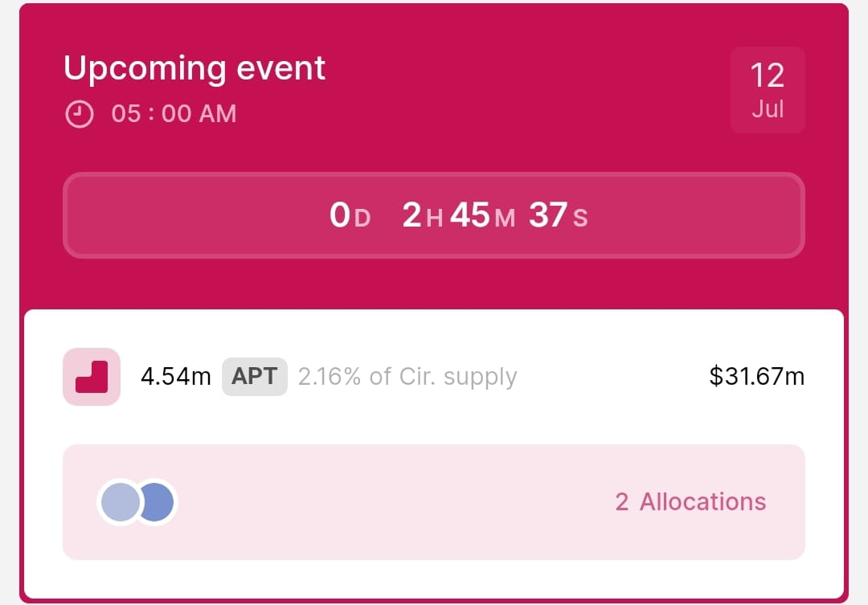This screenshot has width=868, height=605.
Task: Toggle the allocations row visibility
Action: tap(434, 501)
